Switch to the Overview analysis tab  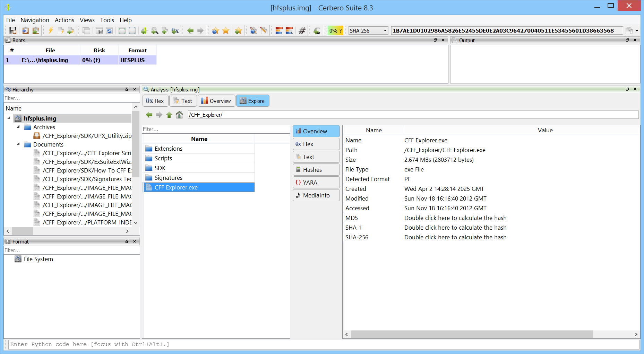[x=216, y=101]
